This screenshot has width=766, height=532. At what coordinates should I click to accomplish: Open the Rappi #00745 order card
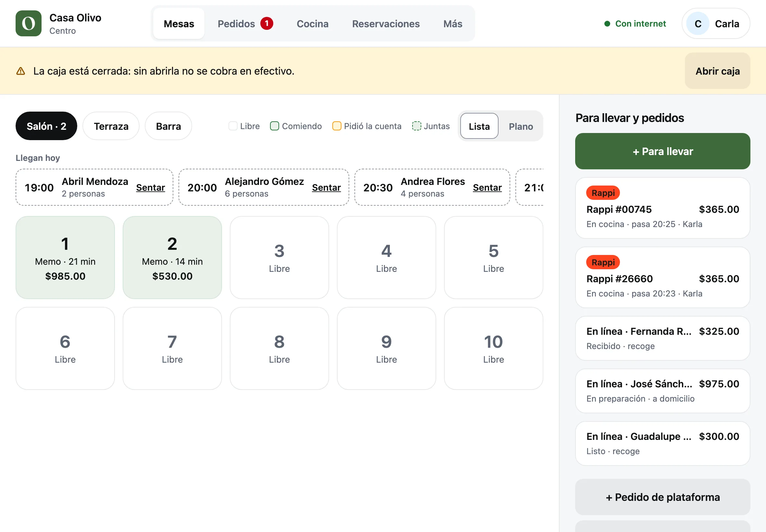pos(662,208)
